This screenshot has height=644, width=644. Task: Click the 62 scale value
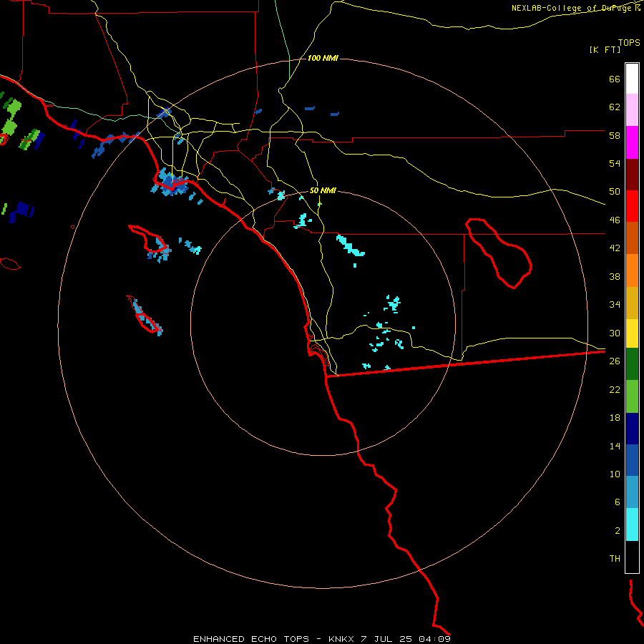pos(615,107)
